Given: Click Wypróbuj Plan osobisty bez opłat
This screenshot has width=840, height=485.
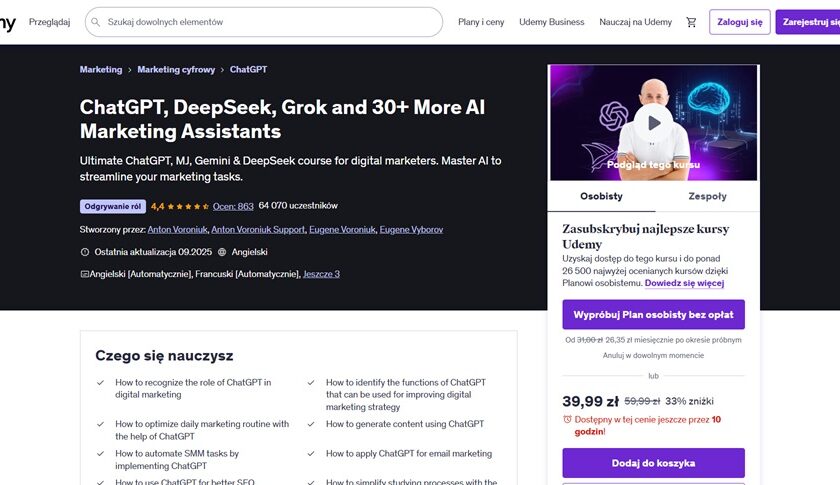Looking at the screenshot, I should [654, 315].
